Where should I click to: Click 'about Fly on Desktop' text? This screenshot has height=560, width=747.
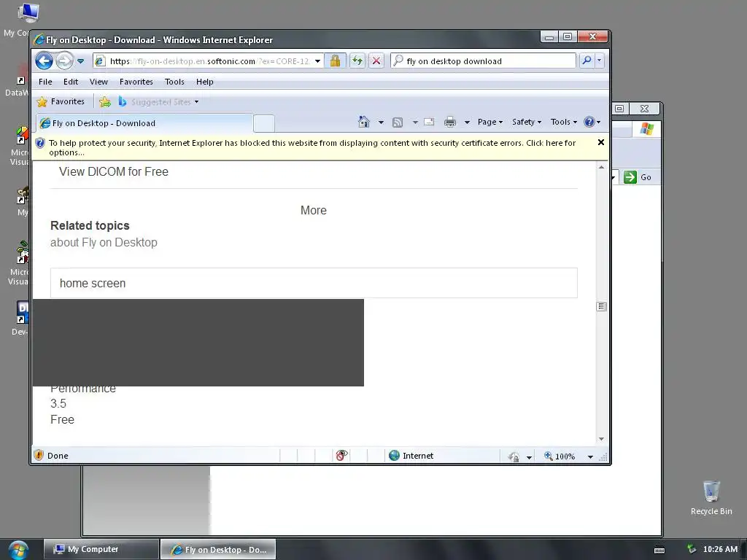point(104,242)
